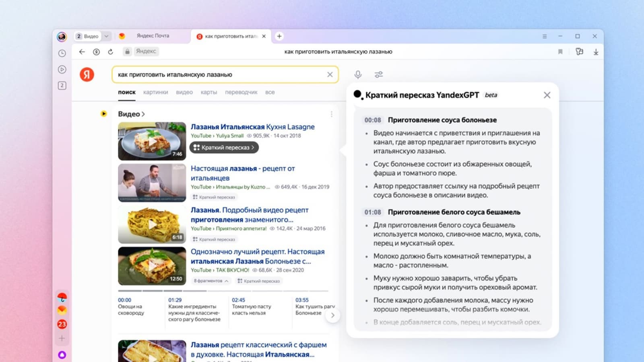Bookmark this page with bookmark icon
The height and width of the screenshot is (362, 644).
click(560, 51)
